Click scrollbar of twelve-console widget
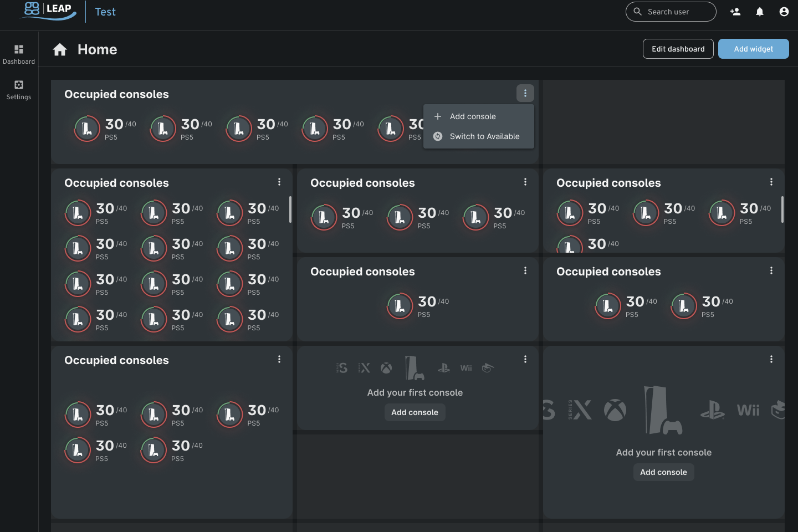Image resolution: width=798 pixels, height=532 pixels. pyautogui.click(x=290, y=209)
